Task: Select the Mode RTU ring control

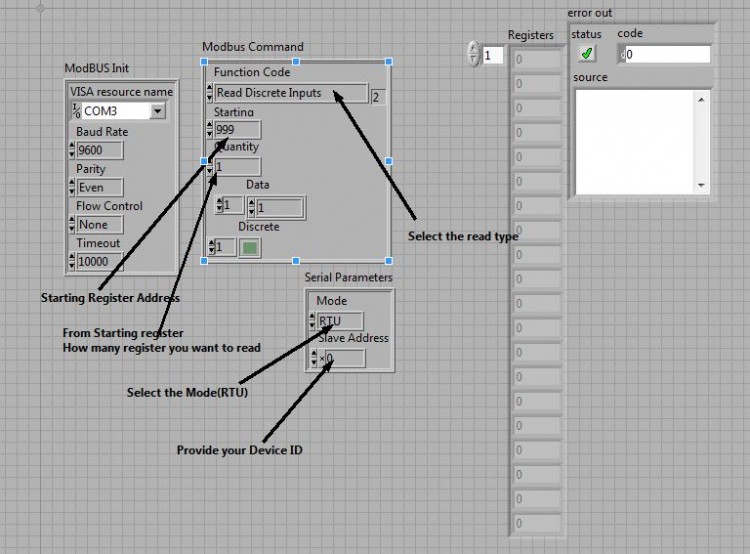Action: 340,321
